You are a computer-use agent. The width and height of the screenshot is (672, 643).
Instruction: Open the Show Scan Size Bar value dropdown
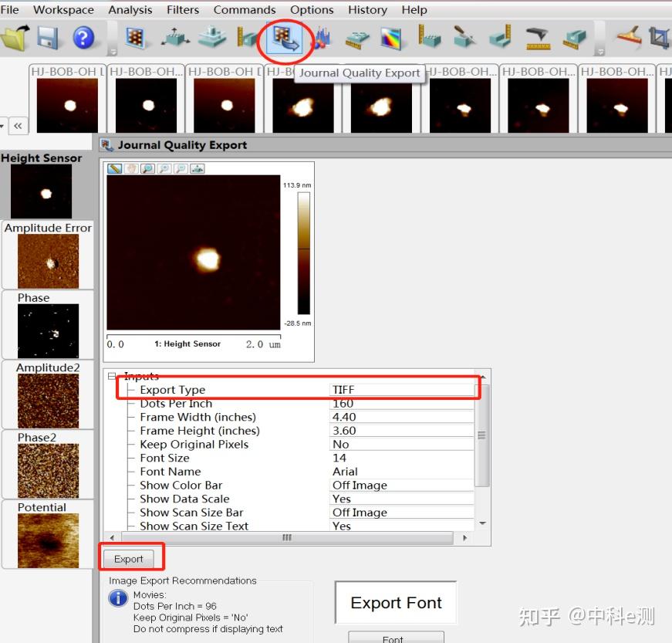click(402, 513)
